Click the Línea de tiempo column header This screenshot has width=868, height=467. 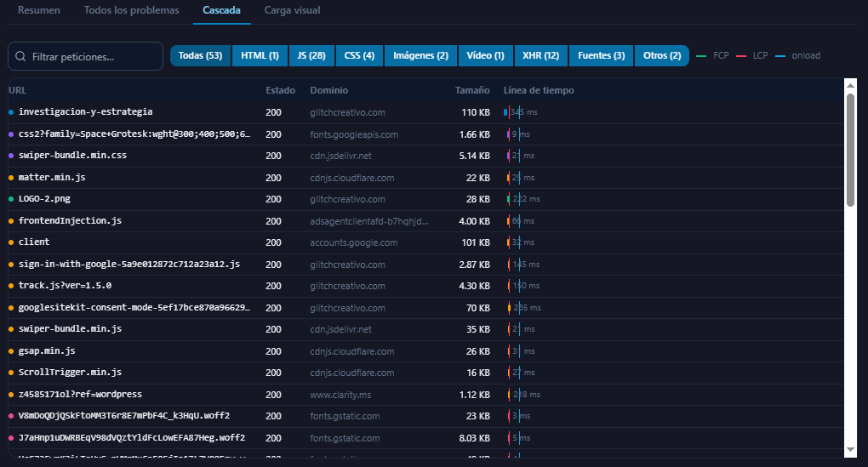pyautogui.click(x=539, y=90)
